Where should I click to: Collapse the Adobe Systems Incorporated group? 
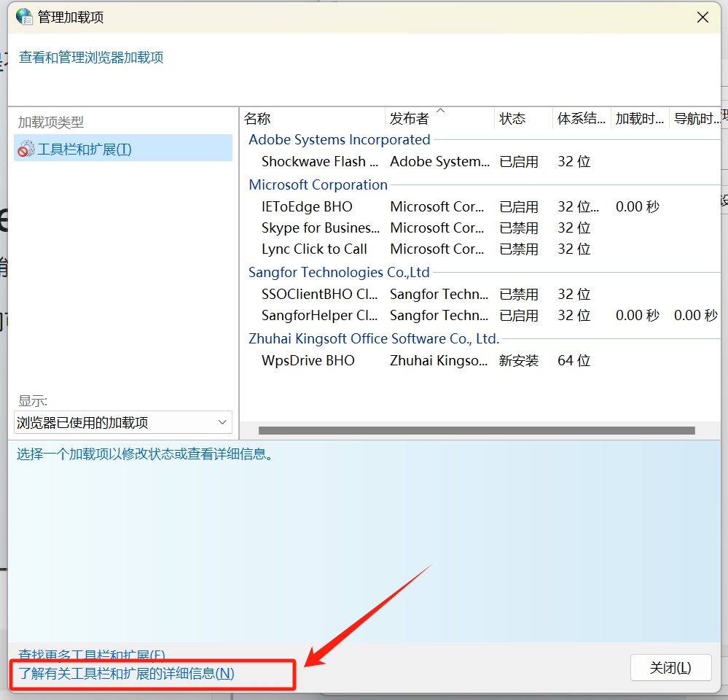339,140
